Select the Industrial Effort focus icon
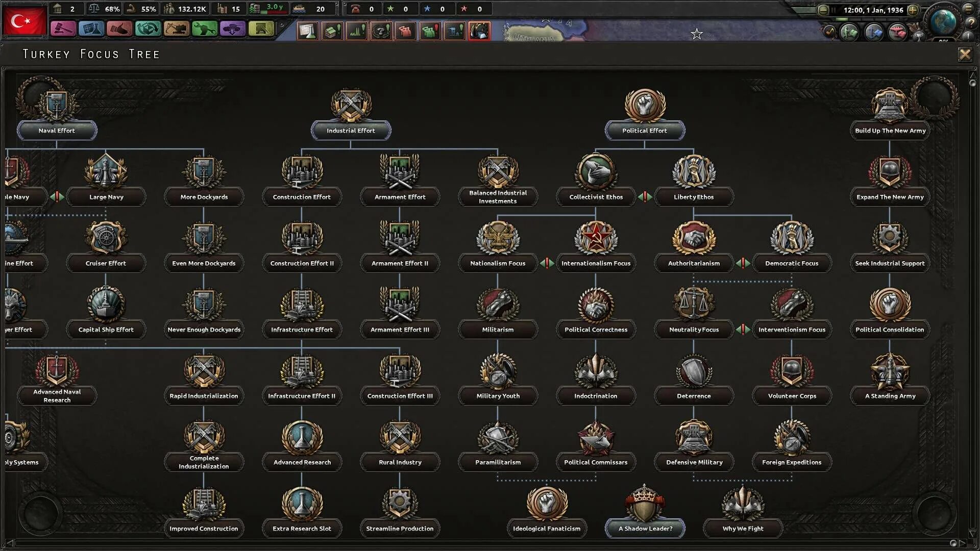This screenshot has height=551, width=980. 351,106
